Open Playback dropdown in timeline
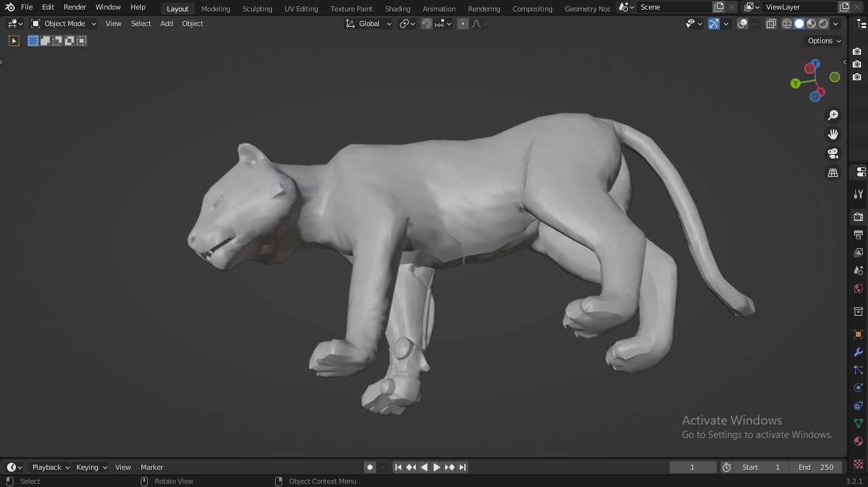Image resolution: width=868 pixels, height=487 pixels. coord(50,467)
